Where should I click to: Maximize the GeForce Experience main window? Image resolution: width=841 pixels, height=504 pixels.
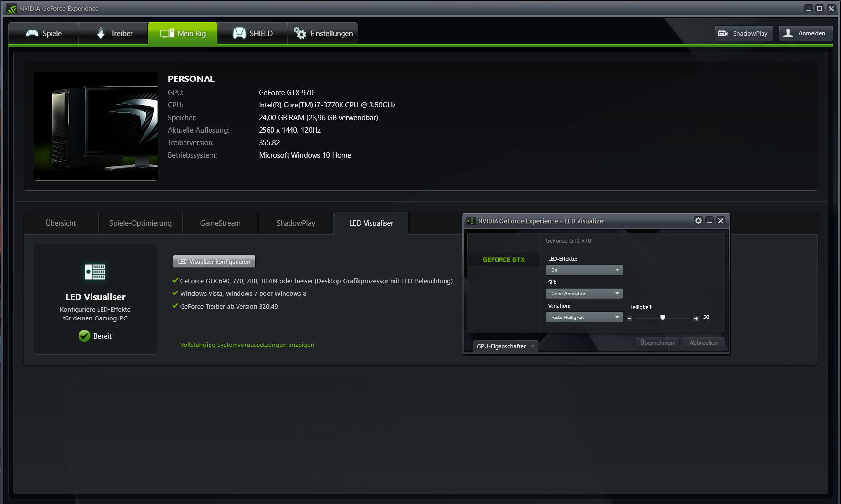coord(820,8)
